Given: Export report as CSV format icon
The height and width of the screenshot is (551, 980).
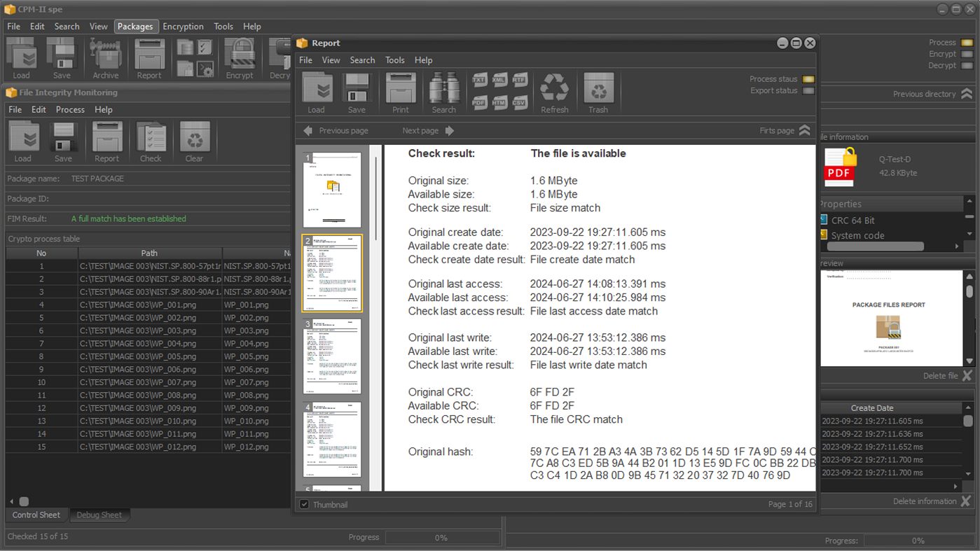Looking at the screenshot, I should tap(519, 103).
